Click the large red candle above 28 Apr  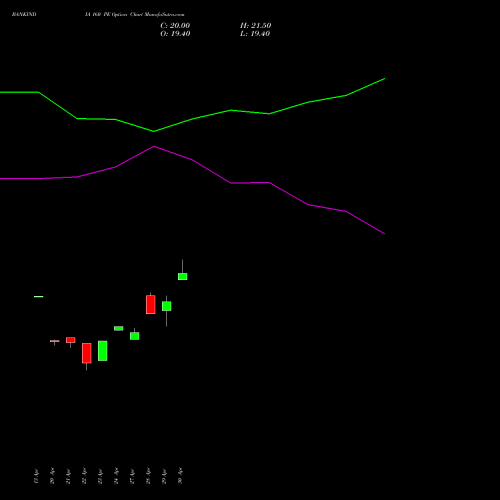151,304
